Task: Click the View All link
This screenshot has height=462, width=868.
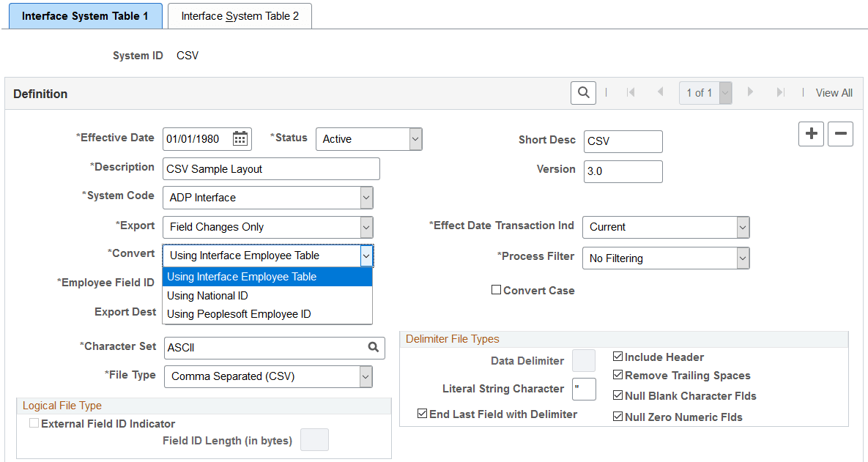Action: coord(834,93)
